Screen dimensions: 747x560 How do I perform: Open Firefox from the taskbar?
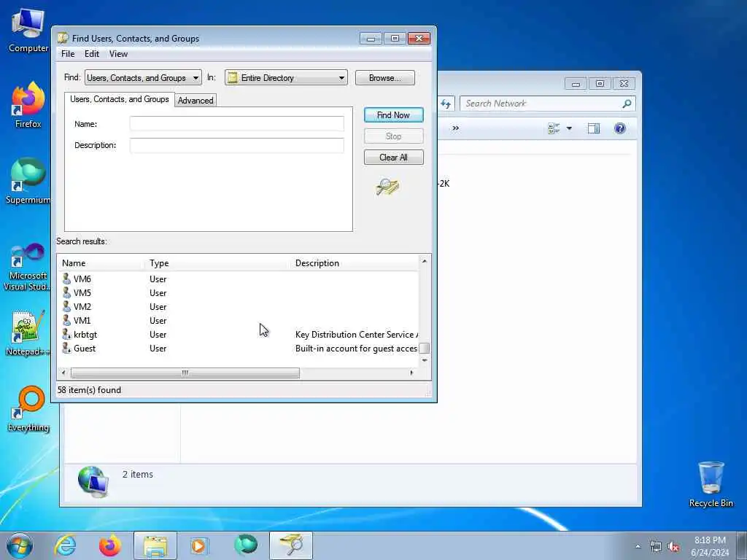109,545
